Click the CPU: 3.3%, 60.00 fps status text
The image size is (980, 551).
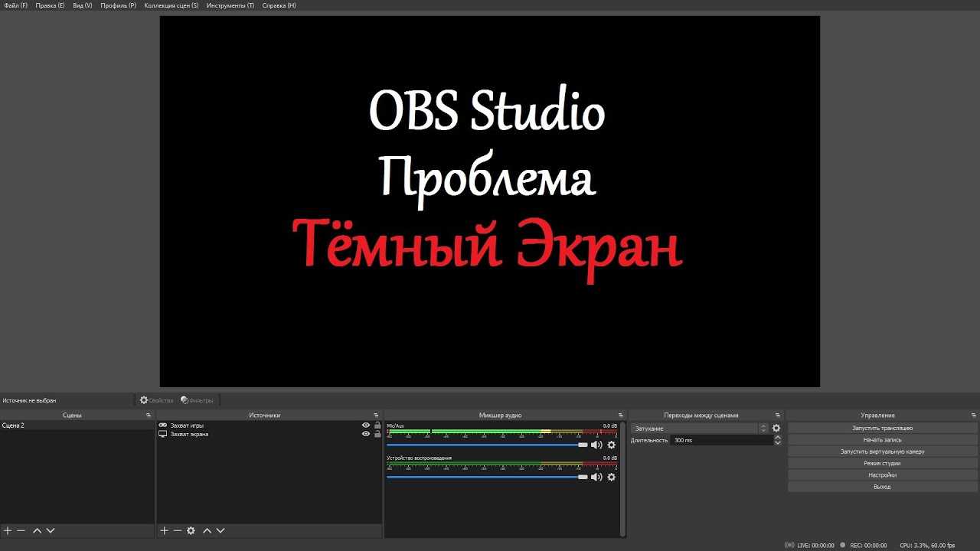pos(927,546)
